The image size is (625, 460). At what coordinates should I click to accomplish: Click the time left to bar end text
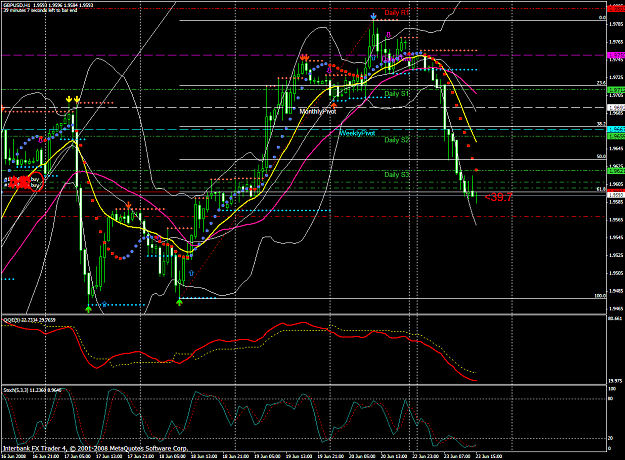point(40,10)
